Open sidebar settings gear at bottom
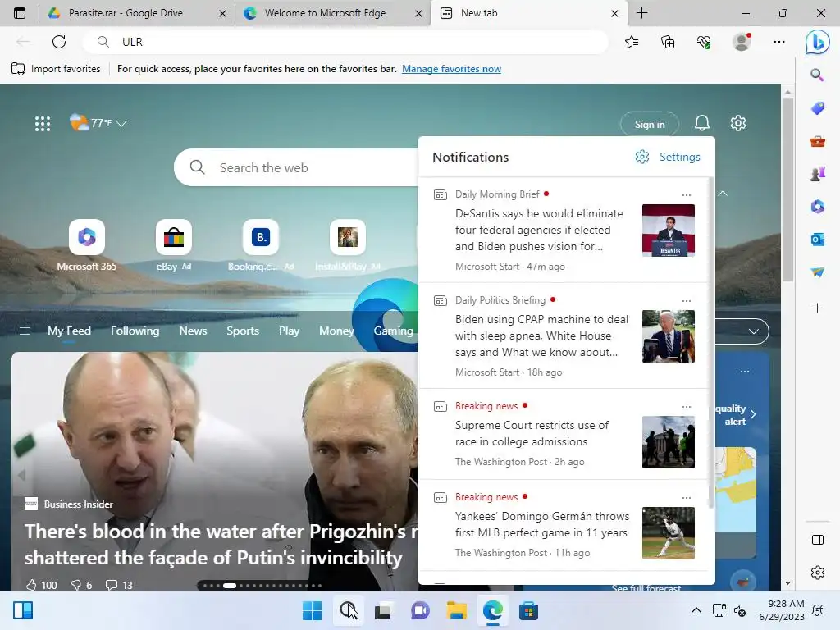The image size is (840, 630). pos(818,572)
